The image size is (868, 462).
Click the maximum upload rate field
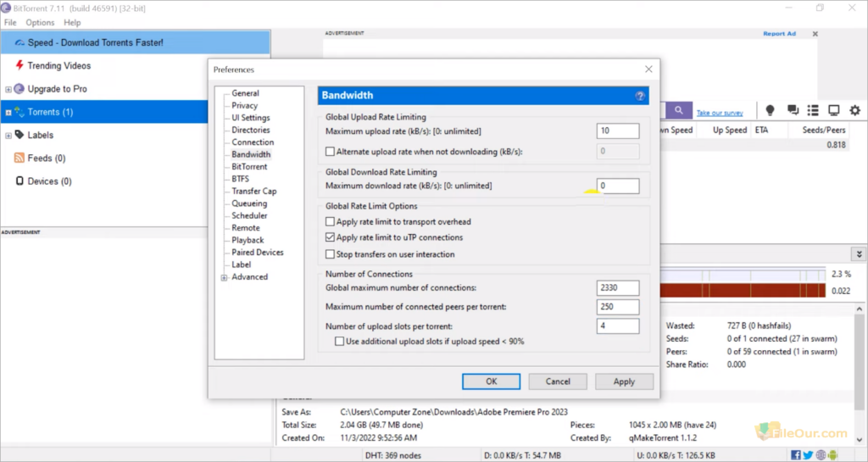click(x=618, y=131)
